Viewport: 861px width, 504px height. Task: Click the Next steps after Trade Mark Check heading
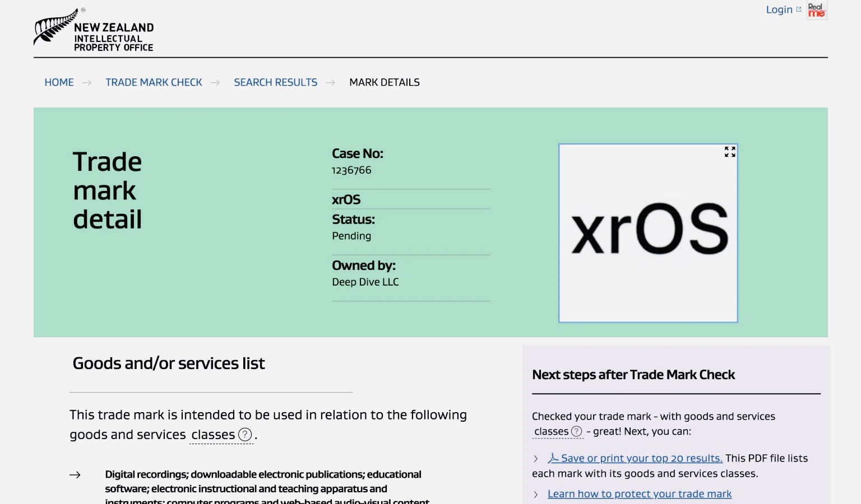tap(633, 375)
